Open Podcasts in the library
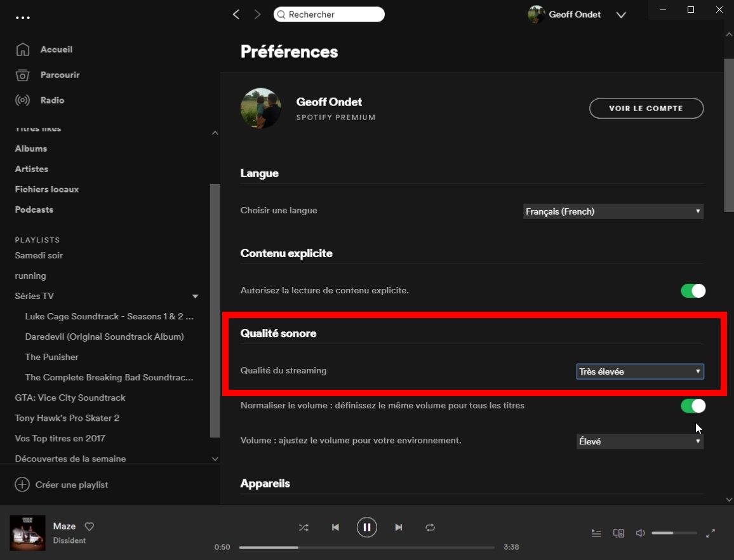The height and width of the screenshot is (560, 734). tap(34, 210)
